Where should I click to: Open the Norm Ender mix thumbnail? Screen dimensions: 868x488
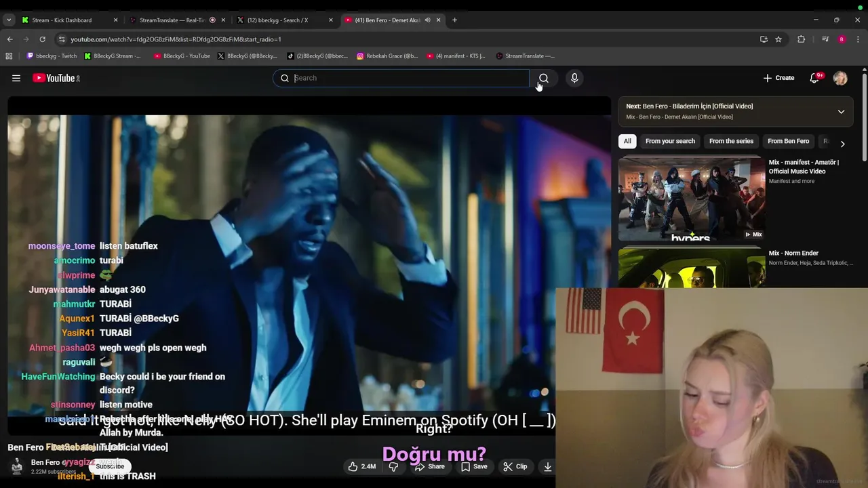pos(692,268)
